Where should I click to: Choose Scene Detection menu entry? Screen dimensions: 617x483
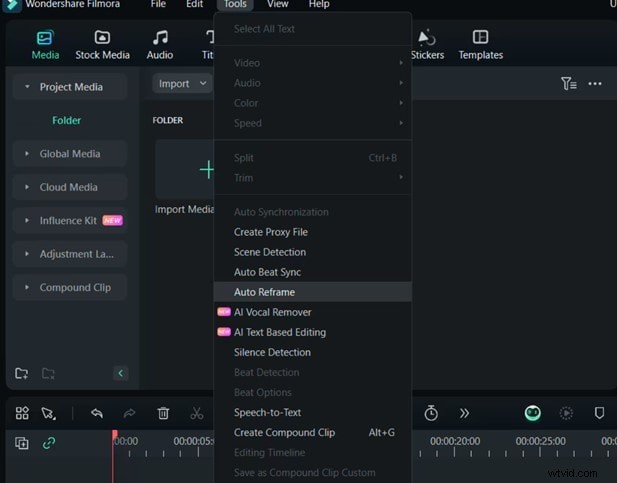tap(270, 252)
